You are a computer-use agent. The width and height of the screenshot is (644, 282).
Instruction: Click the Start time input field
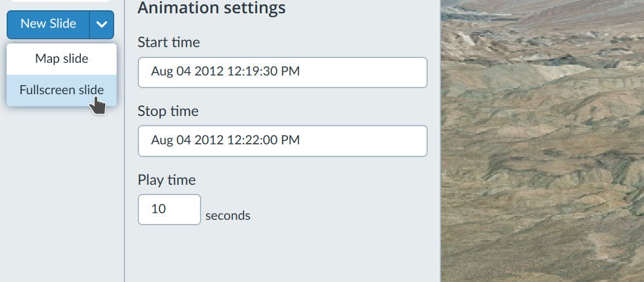pyautogui.click(x=282, y=72)
